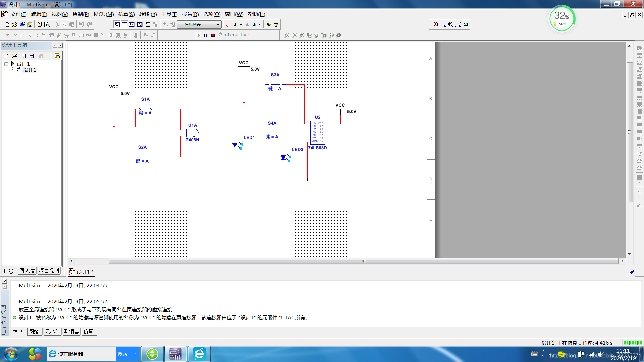Screen dimensions: 644x362
Task: Open Print Preview from the toolbar
Action: pyautogui.click(x=47, y=25)
